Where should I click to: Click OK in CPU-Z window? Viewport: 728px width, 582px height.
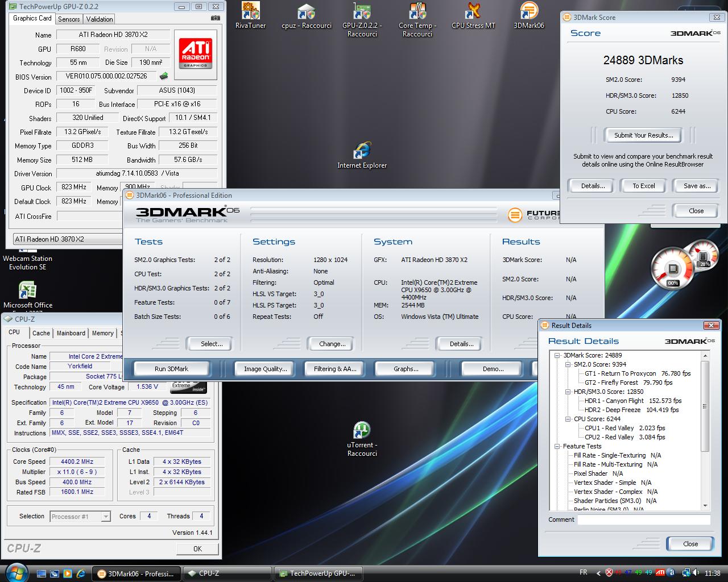click(x=197, y=548)
